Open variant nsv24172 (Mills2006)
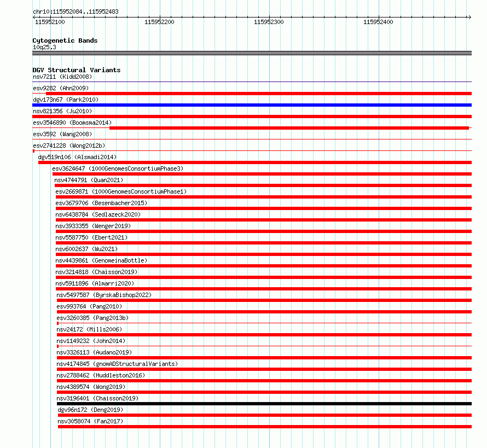The image size is (487, 448). [89, 329]
